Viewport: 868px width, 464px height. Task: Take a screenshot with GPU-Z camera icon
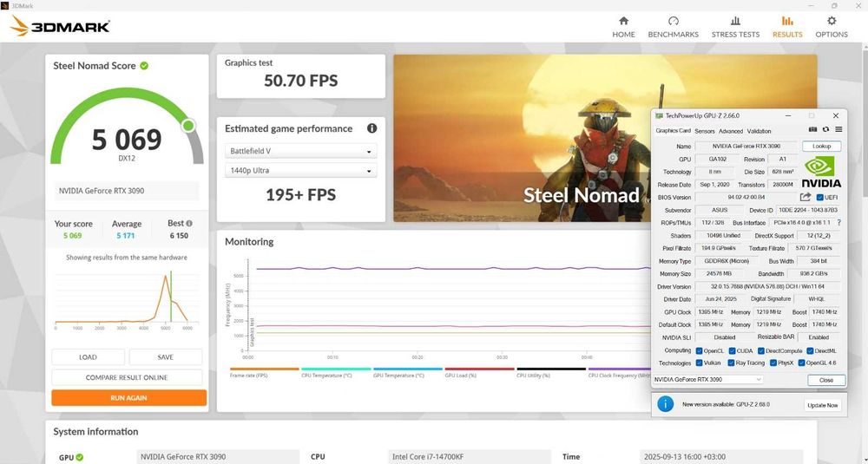[x=812, y=129]
